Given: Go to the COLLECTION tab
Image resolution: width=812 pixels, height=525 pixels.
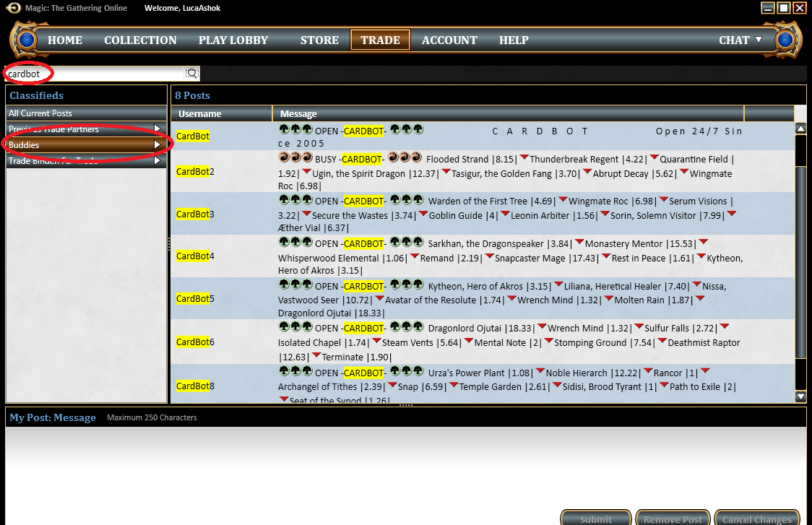Looking at the screenshot, I should click(140, 40).
